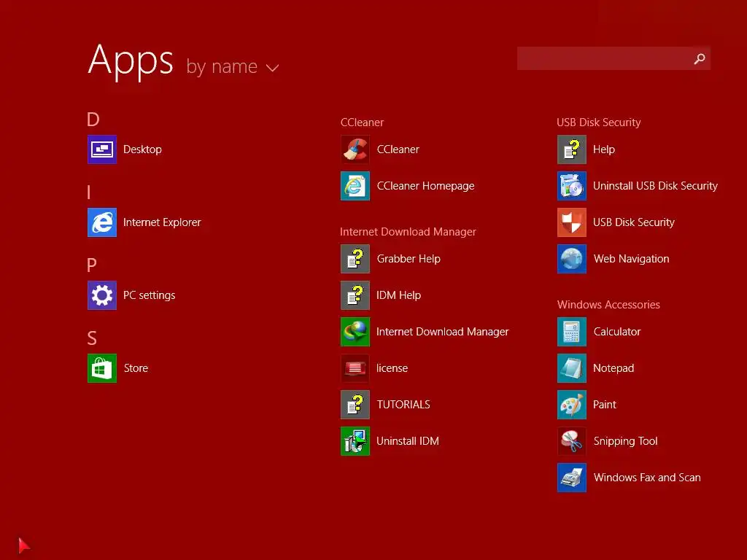The width and height of the screenshot is (747, 560).
Task: Open IDM Help icon
Action: click(x=355, y=295)
